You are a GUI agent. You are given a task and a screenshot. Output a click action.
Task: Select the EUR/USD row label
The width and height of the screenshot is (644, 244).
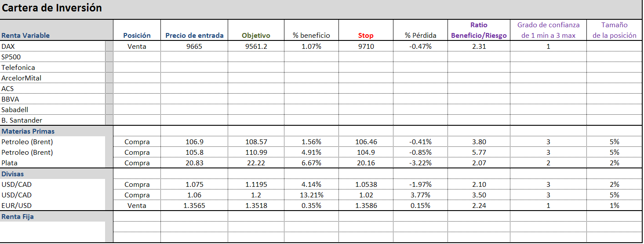click(16, 205)
